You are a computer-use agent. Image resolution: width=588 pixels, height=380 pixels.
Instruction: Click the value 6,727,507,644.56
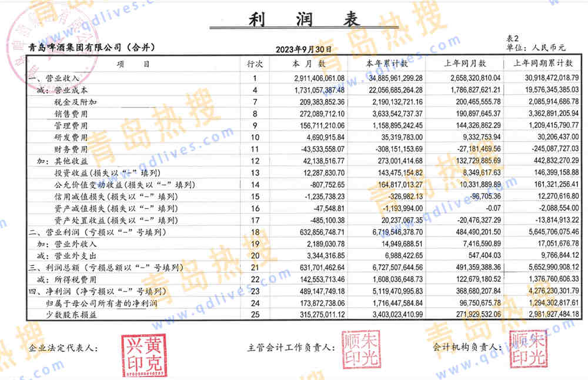(x=397, y=268)
